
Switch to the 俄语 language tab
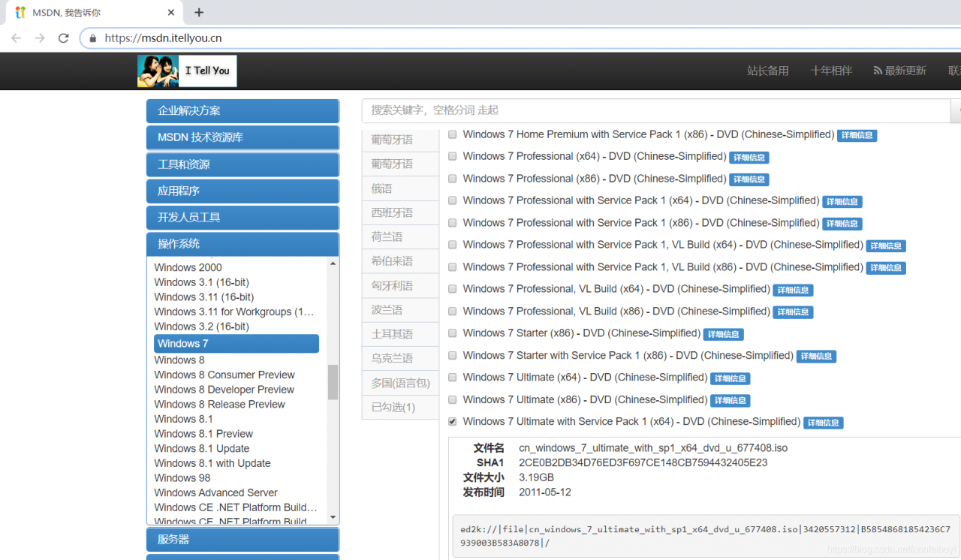[400, 188]
